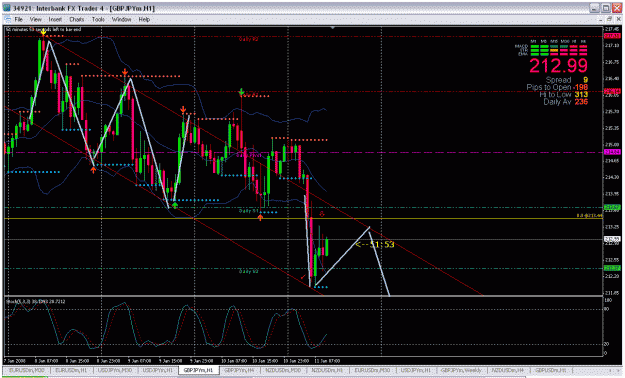The height and width of the screenshot is (378, 625).
Task: Select the magenta daily pivot line price tag
Action: (612, 152)
